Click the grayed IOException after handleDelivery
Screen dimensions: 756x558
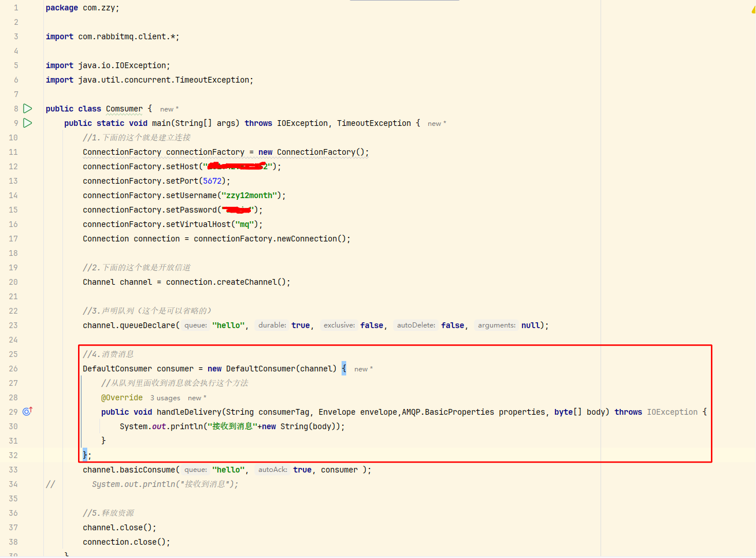[x=672, y=412]
